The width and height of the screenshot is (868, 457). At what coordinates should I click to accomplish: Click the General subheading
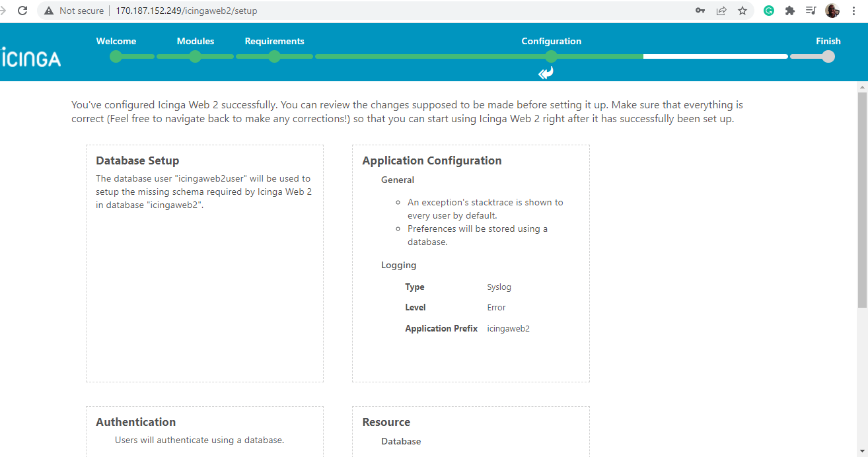click(x=398, y=180)
